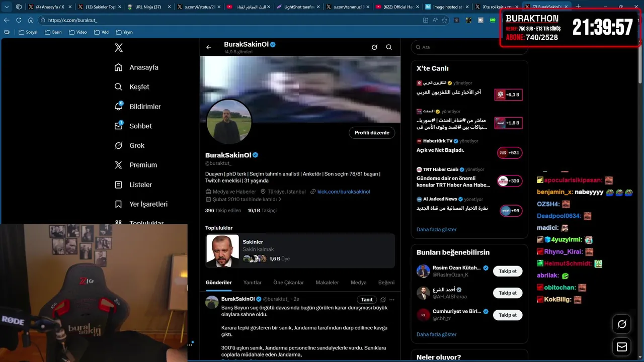Open the Sakinler community card
This screenshot has height=362, width=644.
click(300, 250)
